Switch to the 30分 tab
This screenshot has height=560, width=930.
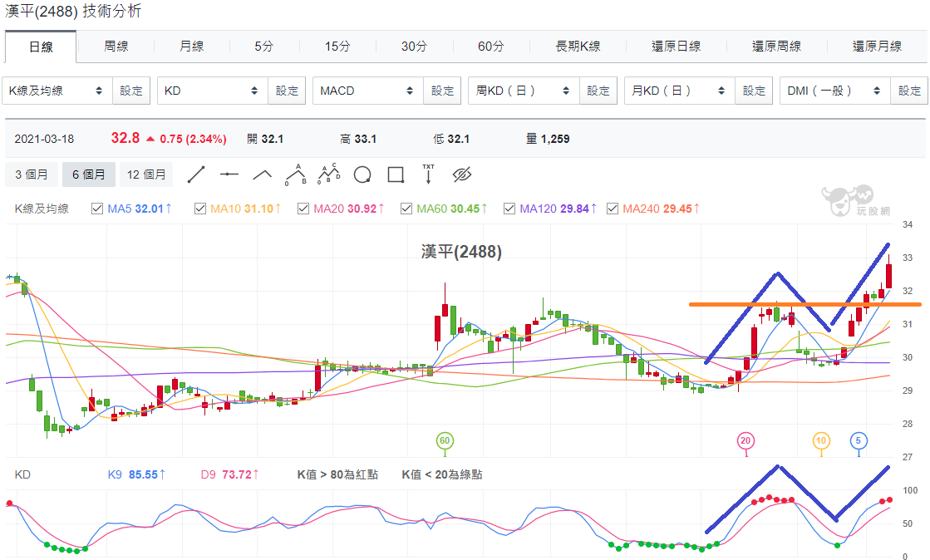tap(414, 47)
